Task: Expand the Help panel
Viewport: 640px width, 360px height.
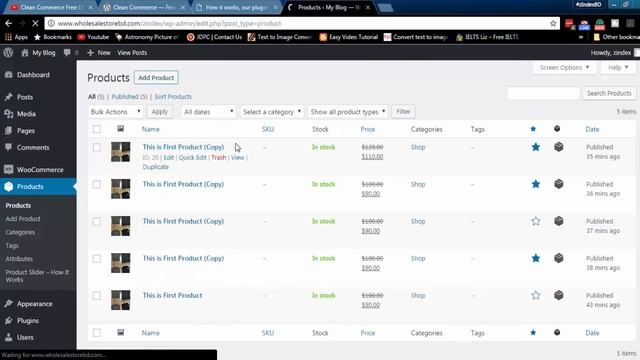Action: point(618,67)
